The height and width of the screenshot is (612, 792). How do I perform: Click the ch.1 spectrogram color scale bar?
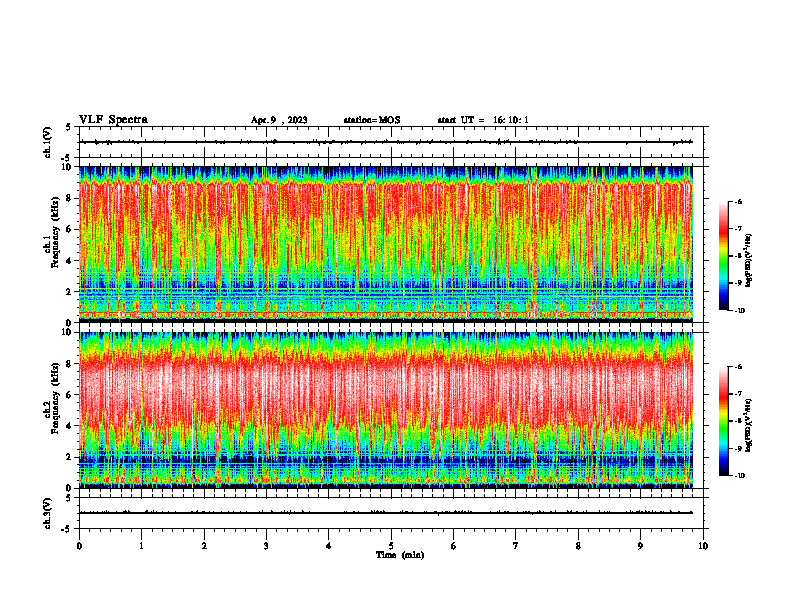tap(723, 256)
